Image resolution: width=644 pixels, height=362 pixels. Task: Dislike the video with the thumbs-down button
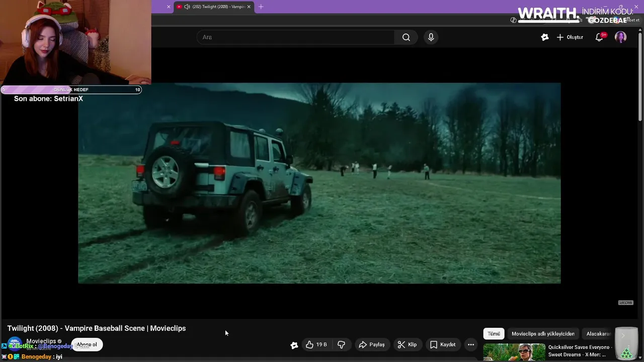click(341, 344)
